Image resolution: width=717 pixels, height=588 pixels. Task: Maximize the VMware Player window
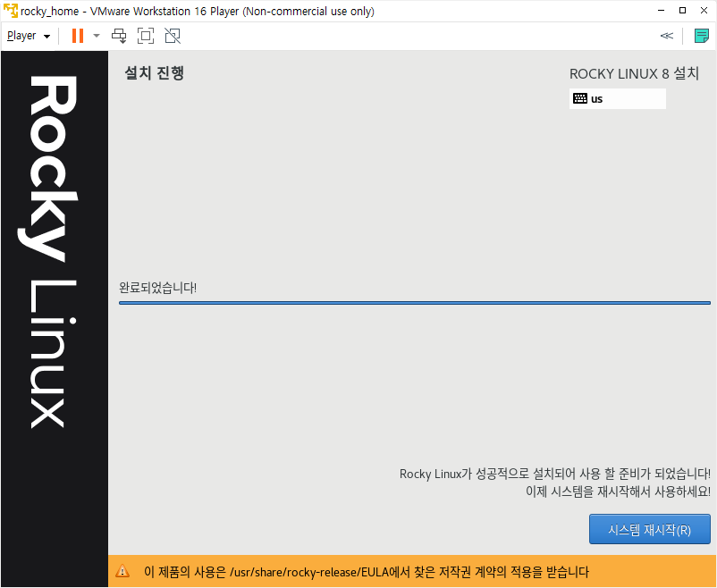(x=682, y=11)
